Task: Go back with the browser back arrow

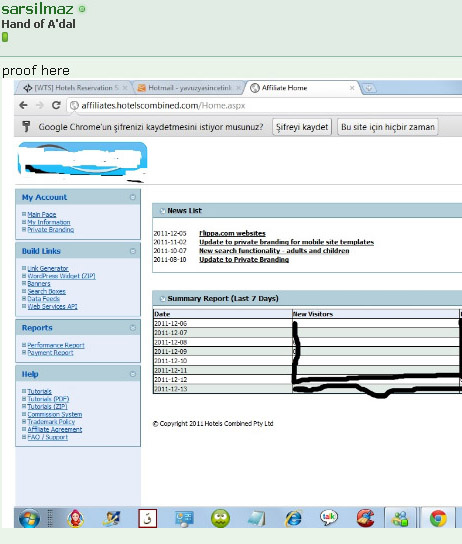Action: point(23,105)
